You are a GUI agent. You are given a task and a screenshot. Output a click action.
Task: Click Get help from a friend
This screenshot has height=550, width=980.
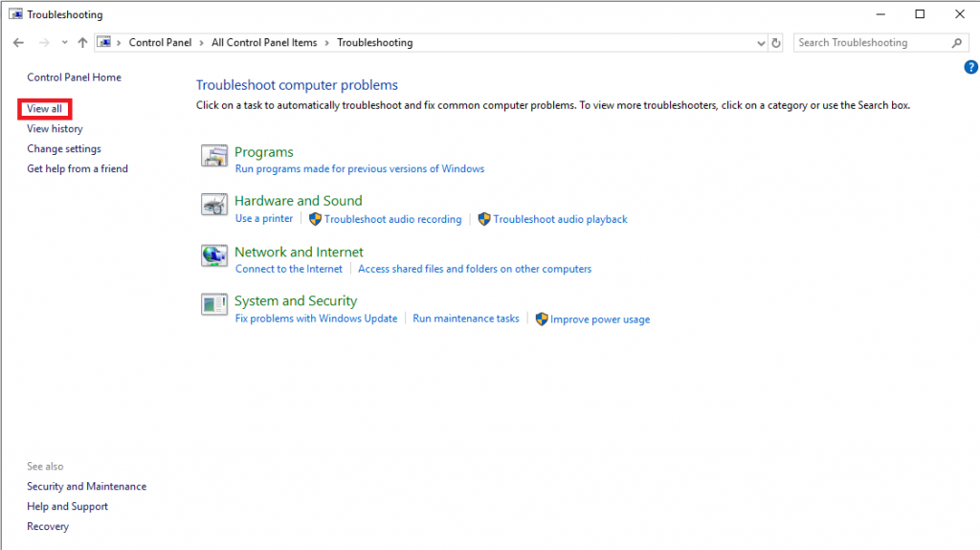pos(77,168)
